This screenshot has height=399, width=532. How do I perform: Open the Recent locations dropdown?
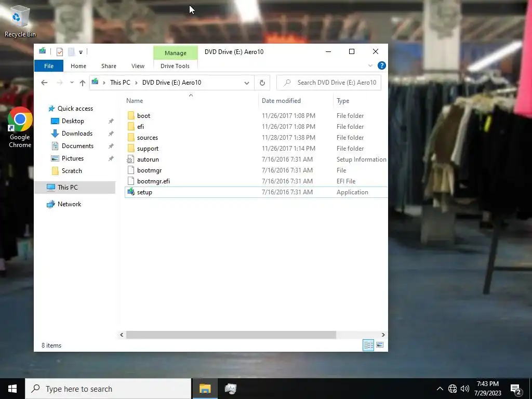pos(72,83)
